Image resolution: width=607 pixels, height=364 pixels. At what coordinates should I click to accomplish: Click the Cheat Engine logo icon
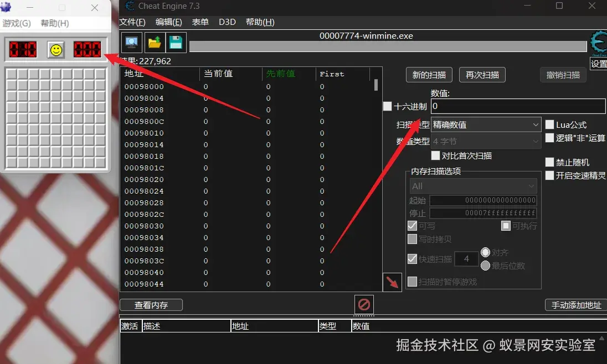coord(599,43)
